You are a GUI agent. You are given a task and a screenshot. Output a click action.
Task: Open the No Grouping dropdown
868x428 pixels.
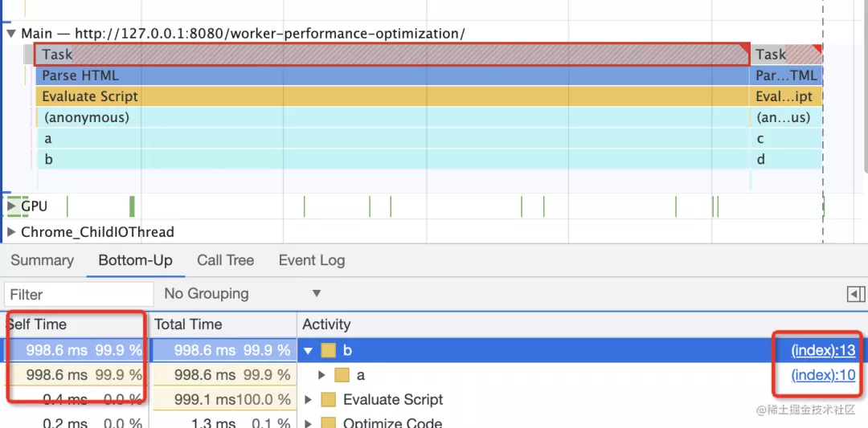click(x=241, y=294)
